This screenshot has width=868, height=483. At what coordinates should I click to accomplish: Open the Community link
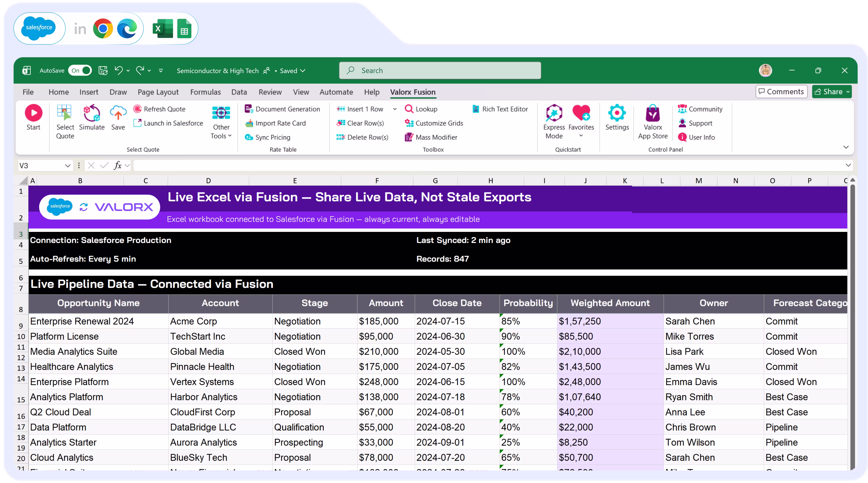coord(700,109)
